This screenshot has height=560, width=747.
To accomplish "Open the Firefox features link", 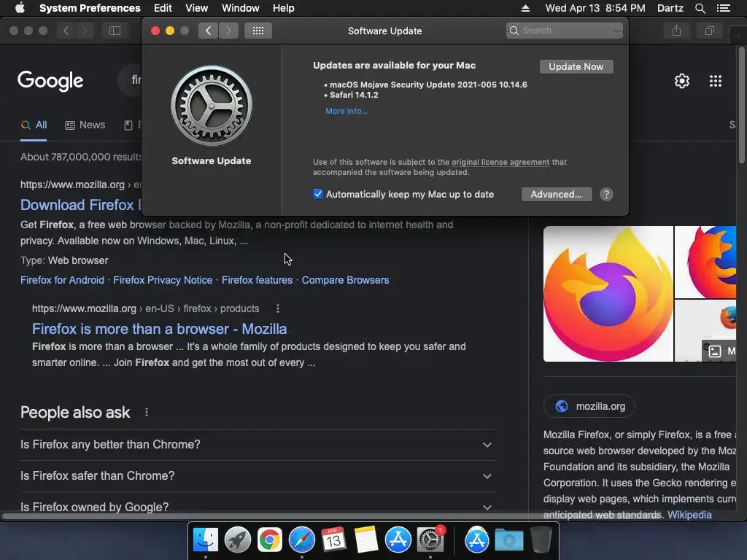I will click(257, 280).
